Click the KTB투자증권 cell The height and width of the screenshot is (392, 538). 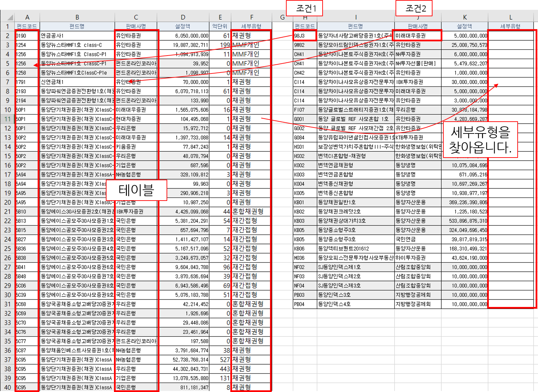pyautogui.click(x=418, y=138)
